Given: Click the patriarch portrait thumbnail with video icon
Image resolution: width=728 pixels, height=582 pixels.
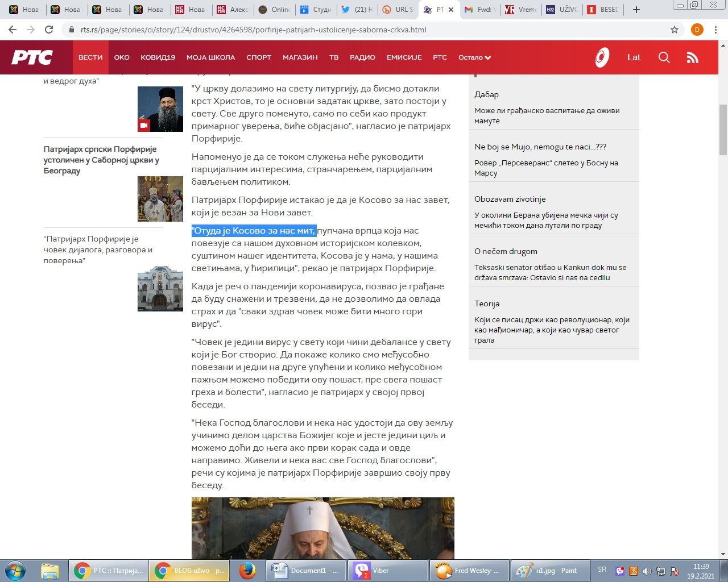Looking at the screenshot, I should [160, 109].
